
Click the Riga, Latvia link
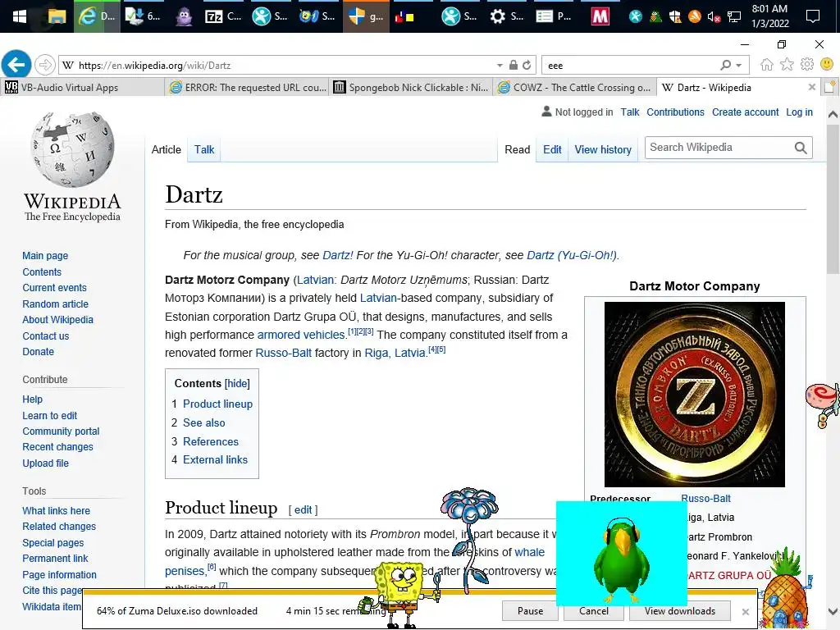point(395,353)
